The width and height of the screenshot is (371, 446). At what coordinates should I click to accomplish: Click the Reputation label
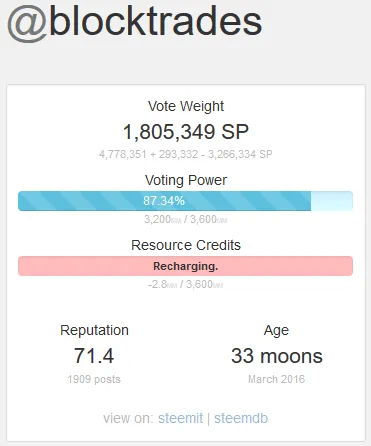coord(94,330)
